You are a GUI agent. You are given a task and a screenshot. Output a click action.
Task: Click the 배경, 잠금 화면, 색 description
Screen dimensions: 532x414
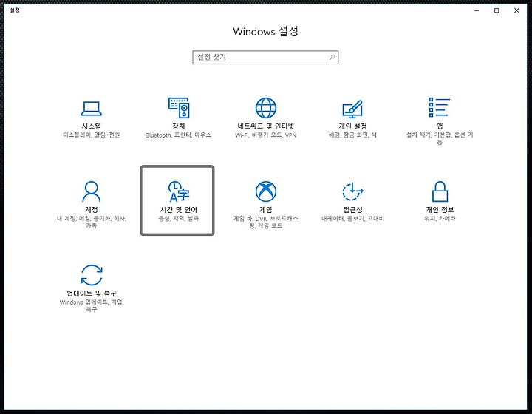click(x=352, y=135)
